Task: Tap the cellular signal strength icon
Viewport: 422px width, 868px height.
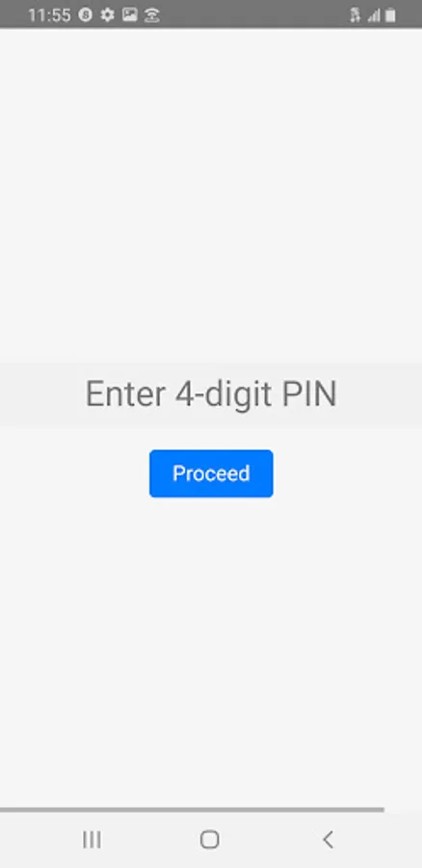Action: point(375,16)
